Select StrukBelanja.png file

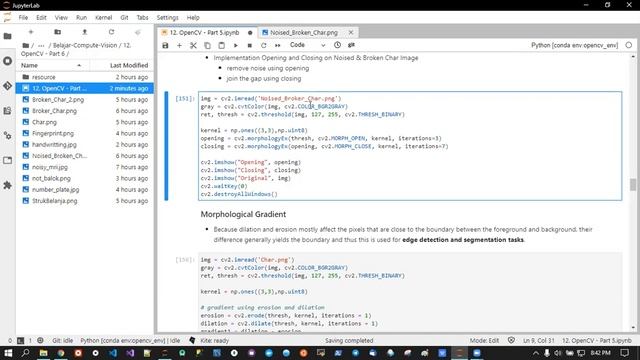[85, 201]
